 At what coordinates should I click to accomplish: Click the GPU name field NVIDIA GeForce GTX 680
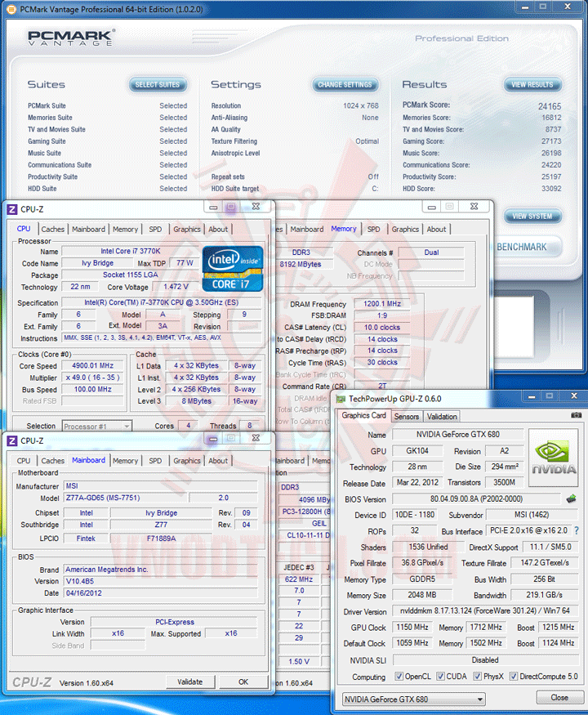point(457,435)
